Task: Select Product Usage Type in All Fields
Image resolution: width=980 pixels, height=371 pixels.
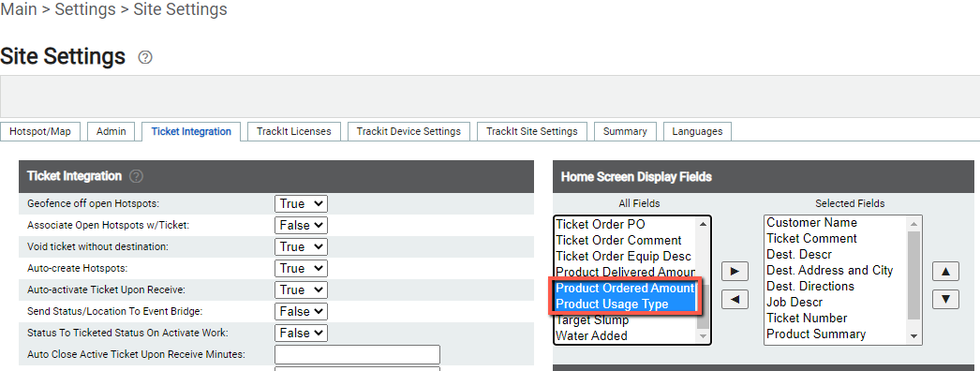Action: click(x=626, y=304)
